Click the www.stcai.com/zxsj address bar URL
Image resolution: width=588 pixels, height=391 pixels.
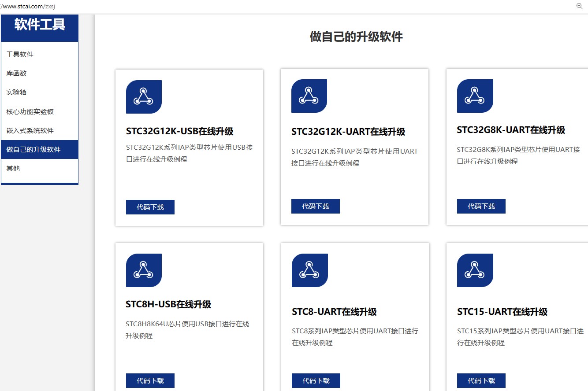click(28, 6)
